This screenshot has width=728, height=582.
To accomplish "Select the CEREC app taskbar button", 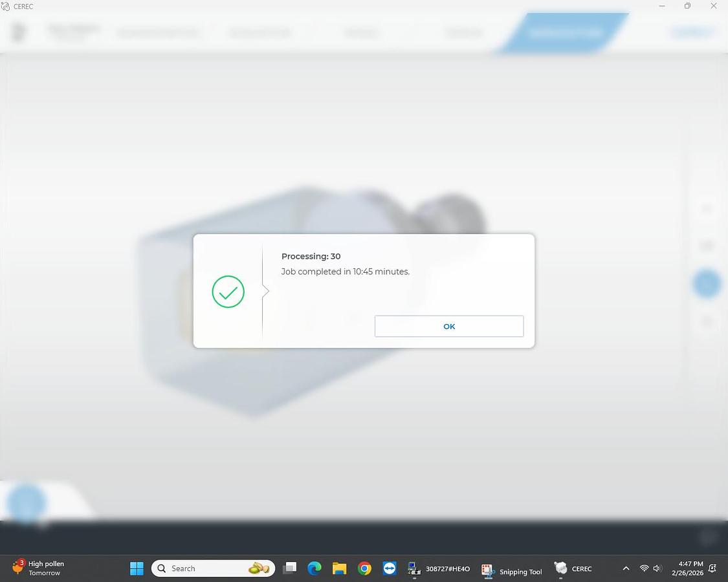I will [x=573, y=569].
